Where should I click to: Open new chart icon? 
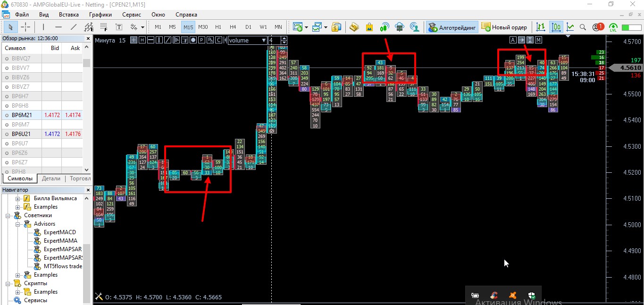point(297,27)
